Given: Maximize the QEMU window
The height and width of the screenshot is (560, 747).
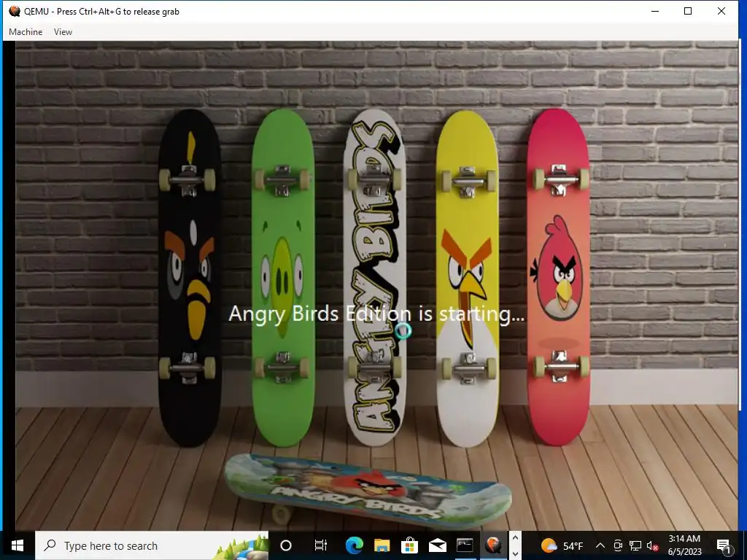Looking at the screenshot, I should [688, 11].
